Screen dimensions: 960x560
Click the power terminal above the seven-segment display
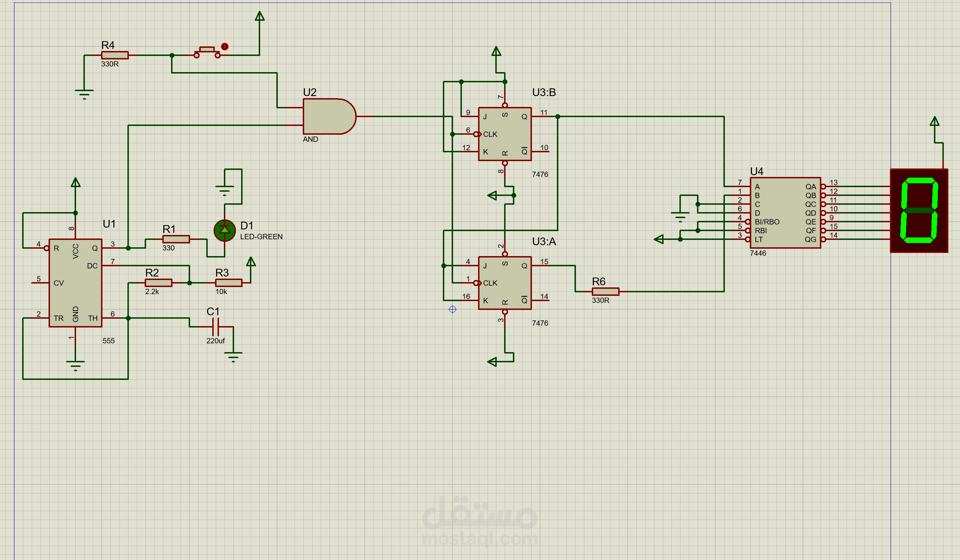coord(934,121)
